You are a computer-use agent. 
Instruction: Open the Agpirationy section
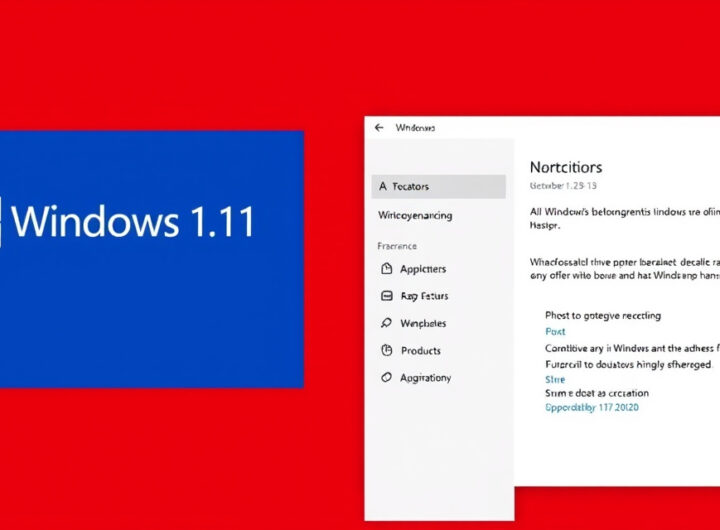(x=426, y=378)
